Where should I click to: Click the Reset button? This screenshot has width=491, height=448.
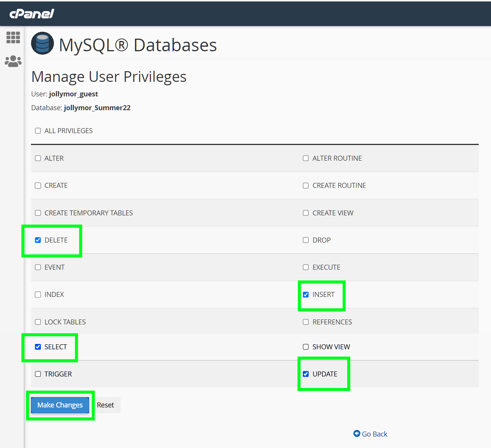pos(106,405)
